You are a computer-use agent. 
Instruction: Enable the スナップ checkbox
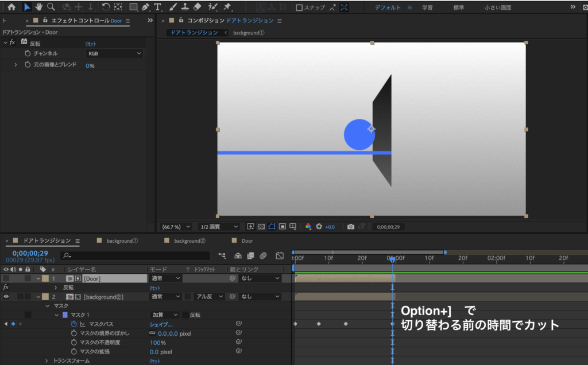[x=299, y=7]
